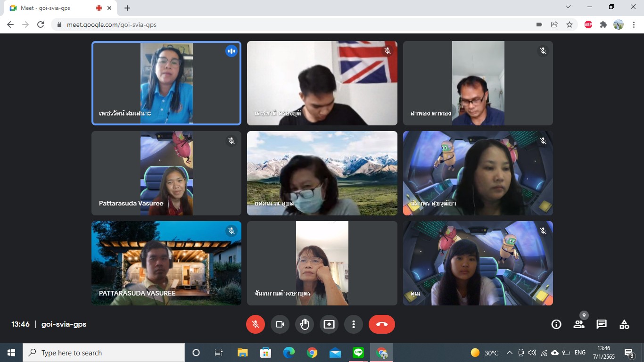Click the Present now screen share icon

click(x=329, y=324)
